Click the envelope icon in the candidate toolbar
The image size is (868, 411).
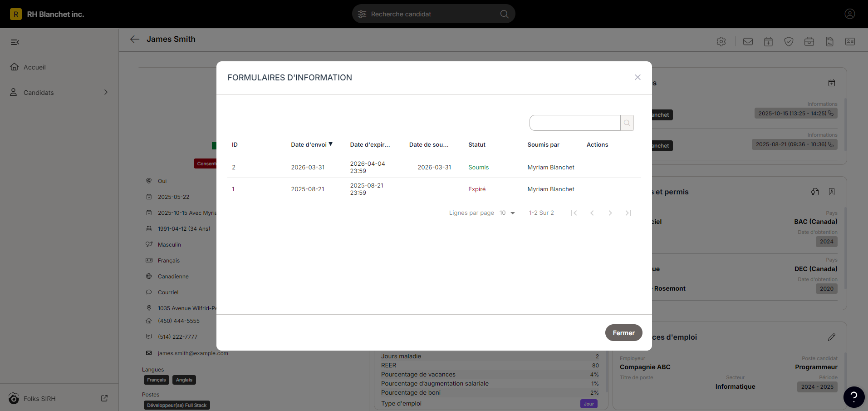(x=748, y=42)
